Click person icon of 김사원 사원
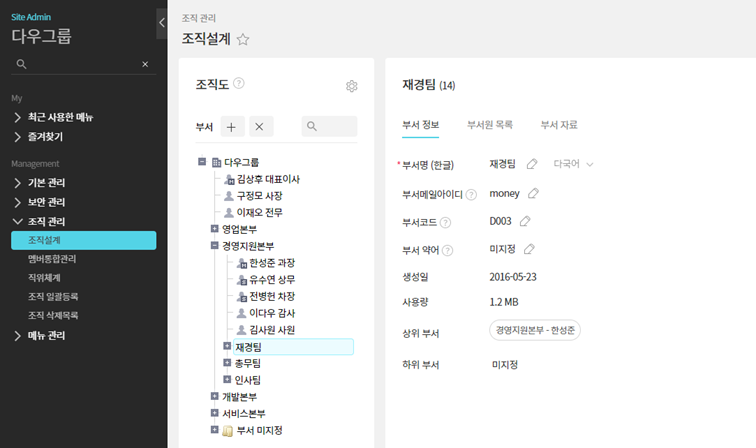Screen dimensions: 756x448 coord(242,330)
